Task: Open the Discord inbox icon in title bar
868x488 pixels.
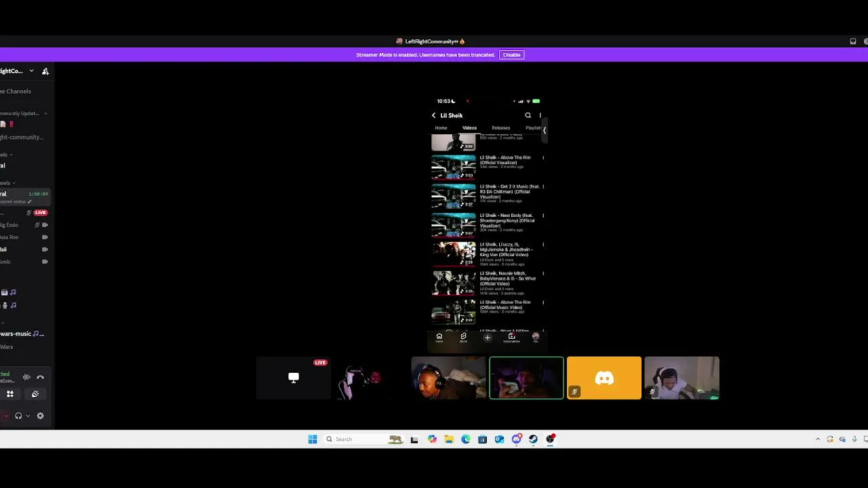Action: (x=853, y=41)
